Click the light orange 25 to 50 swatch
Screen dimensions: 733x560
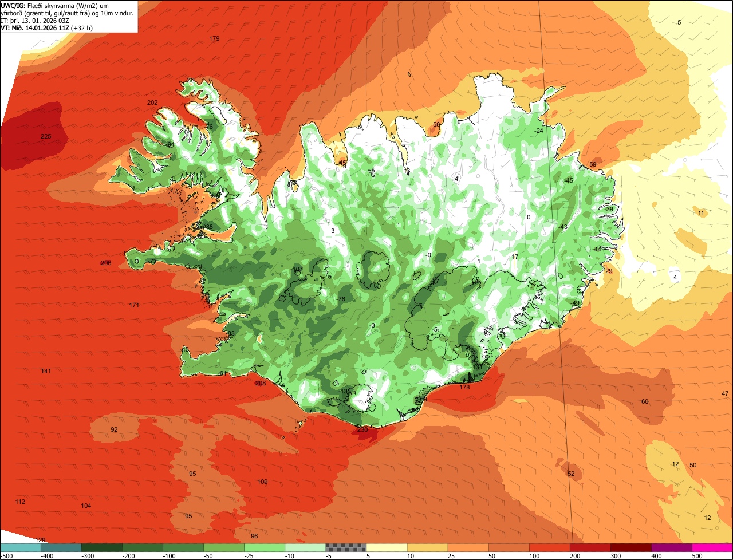click(468, 547)
